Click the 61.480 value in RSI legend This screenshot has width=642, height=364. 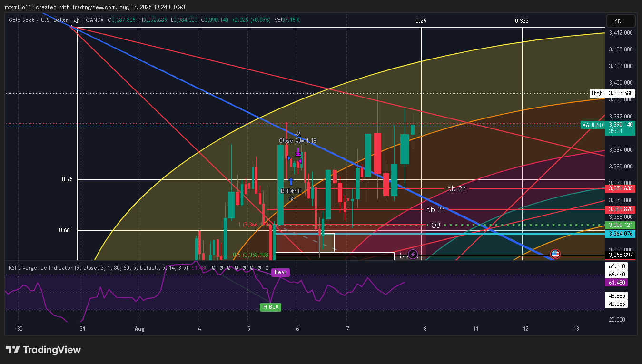click(199, 268)
